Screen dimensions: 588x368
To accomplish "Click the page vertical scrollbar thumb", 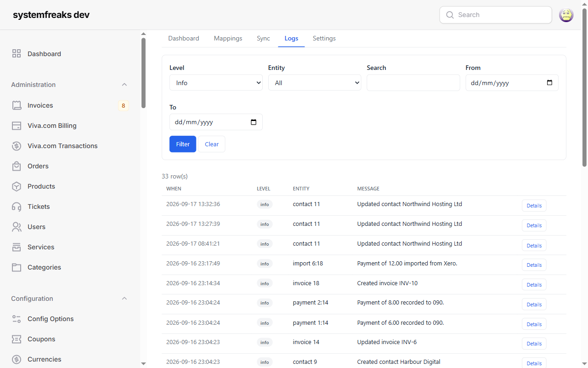I will 584,87.
